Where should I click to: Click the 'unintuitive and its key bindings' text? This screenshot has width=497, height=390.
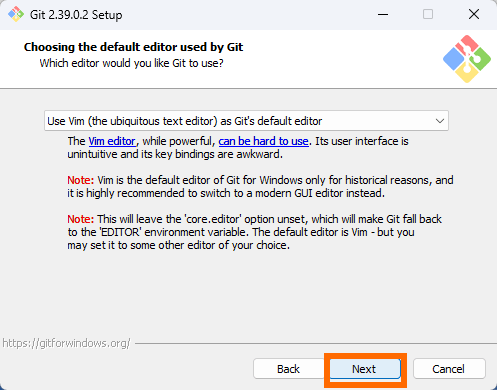[x=175, y=154]
